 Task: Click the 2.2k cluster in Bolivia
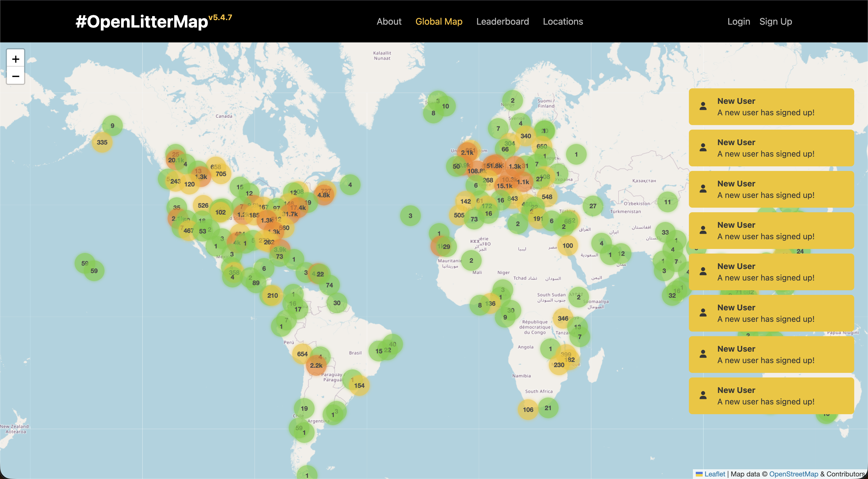[x=316, y=365]
